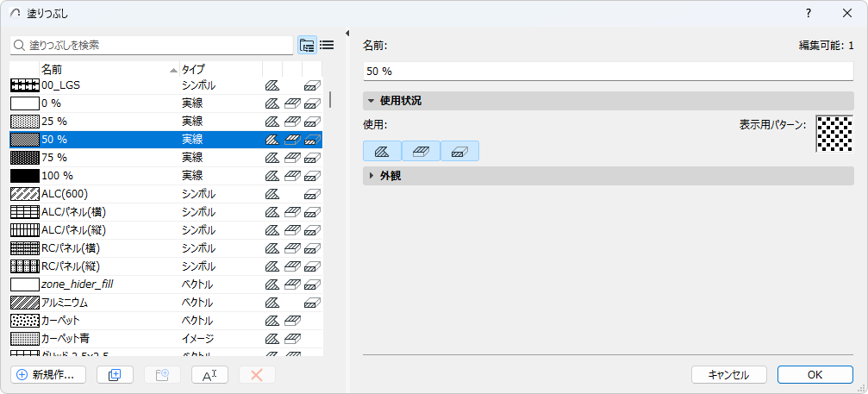Viewport: 868px width, 394px height.
Task: Click the cover fill icon in the カーペット row
Action: point(292,321)
